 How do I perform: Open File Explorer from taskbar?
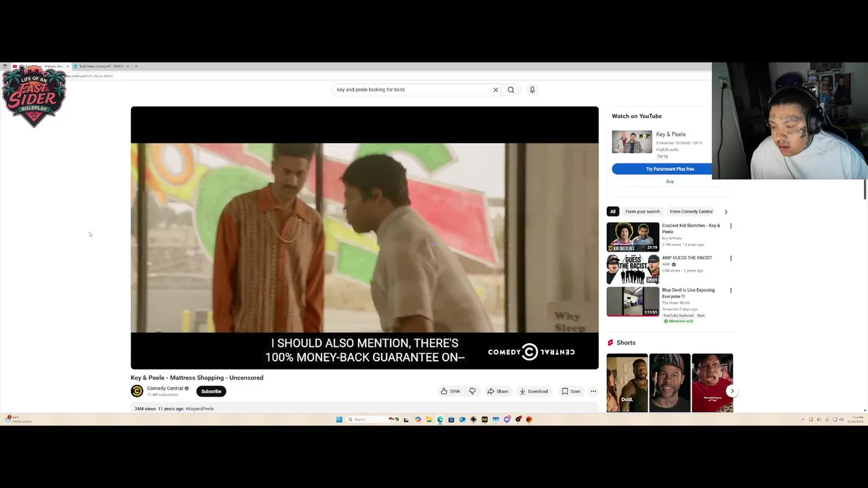tap(429, 420)
